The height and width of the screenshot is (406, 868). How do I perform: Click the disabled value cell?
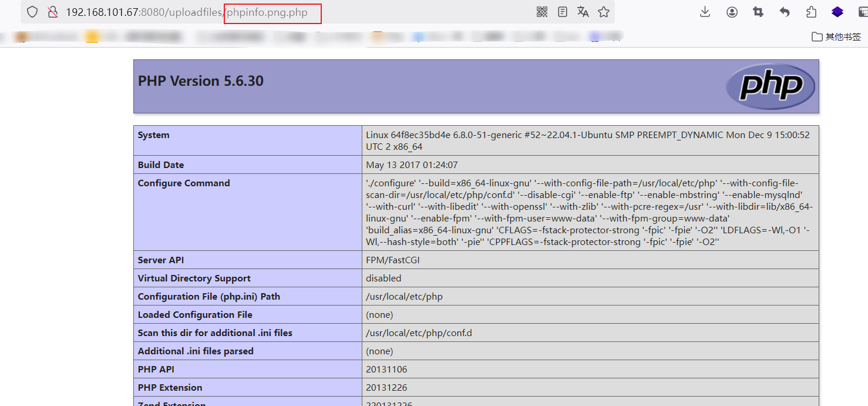[383, 279]
